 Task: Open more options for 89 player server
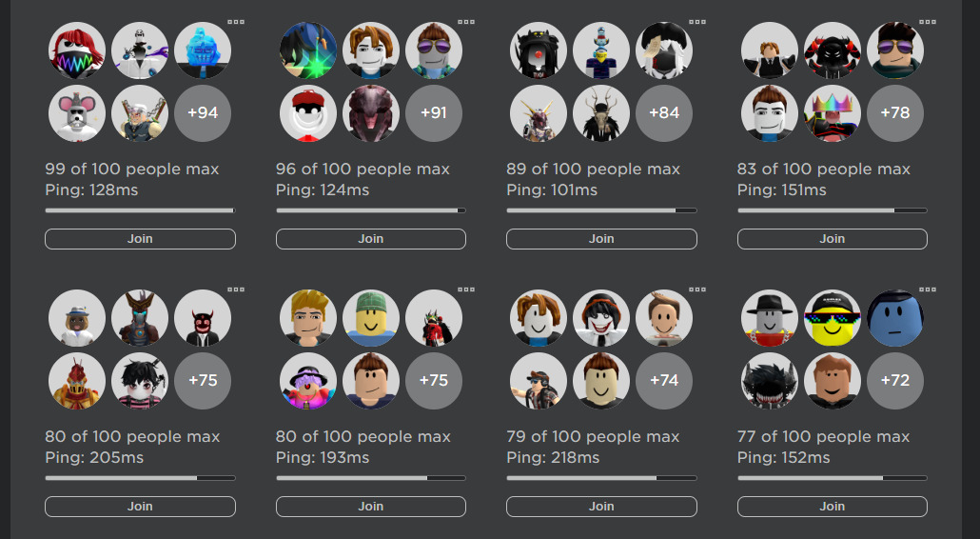pos(697,22)
